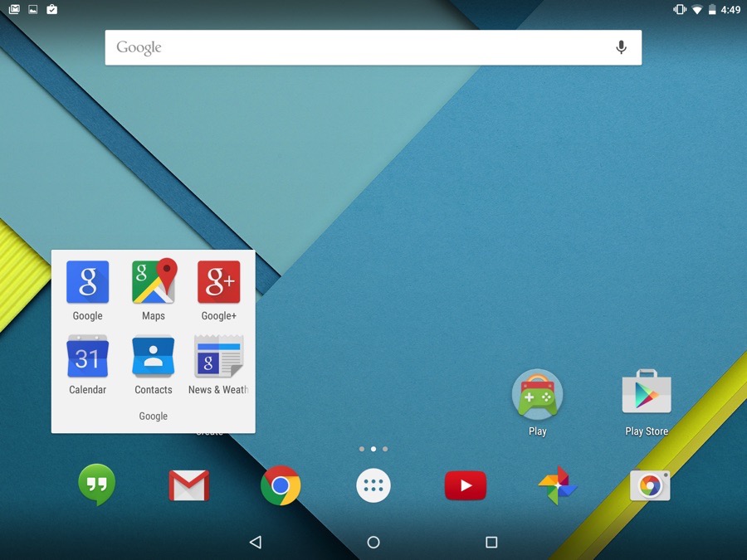Tap the microphone voice search icon
Image resolution: width=747 pixels, height=560 pixels.
click(x=621, y=47)
